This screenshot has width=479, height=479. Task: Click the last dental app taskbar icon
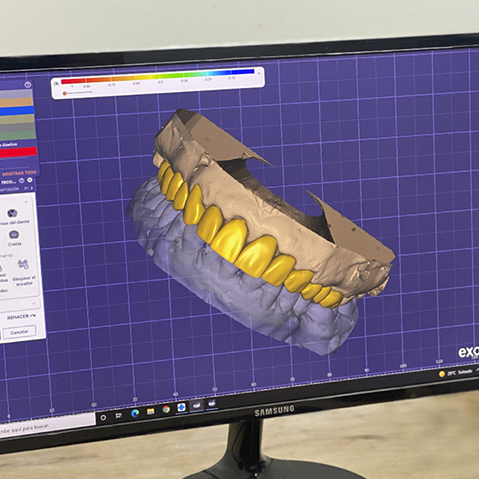[212, 403]
